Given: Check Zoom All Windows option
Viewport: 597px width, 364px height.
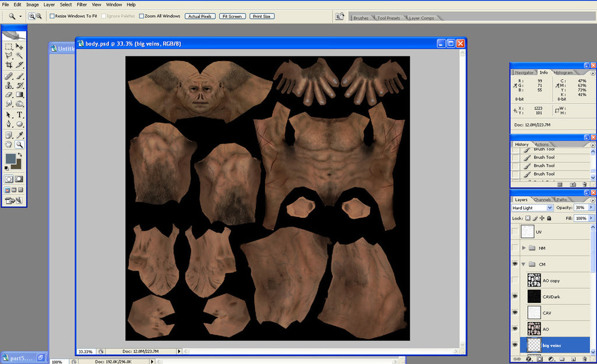Looking at the screenshot, I should tap(142, 16).
